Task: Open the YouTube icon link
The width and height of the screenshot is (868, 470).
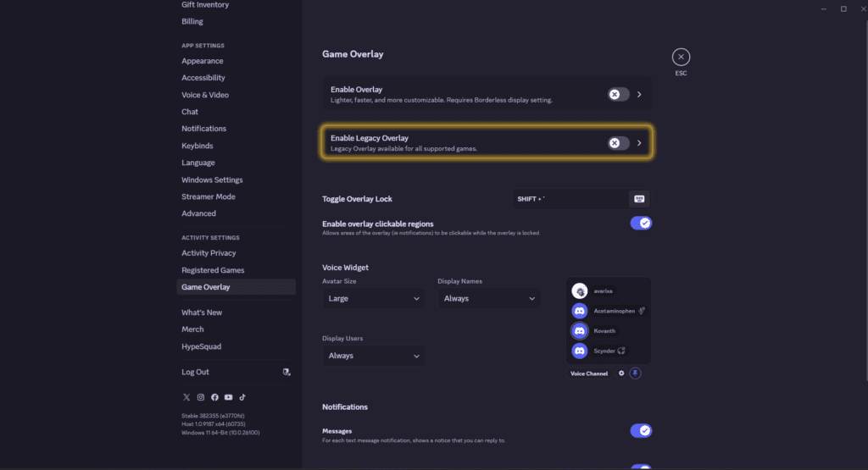Action: 228,397
